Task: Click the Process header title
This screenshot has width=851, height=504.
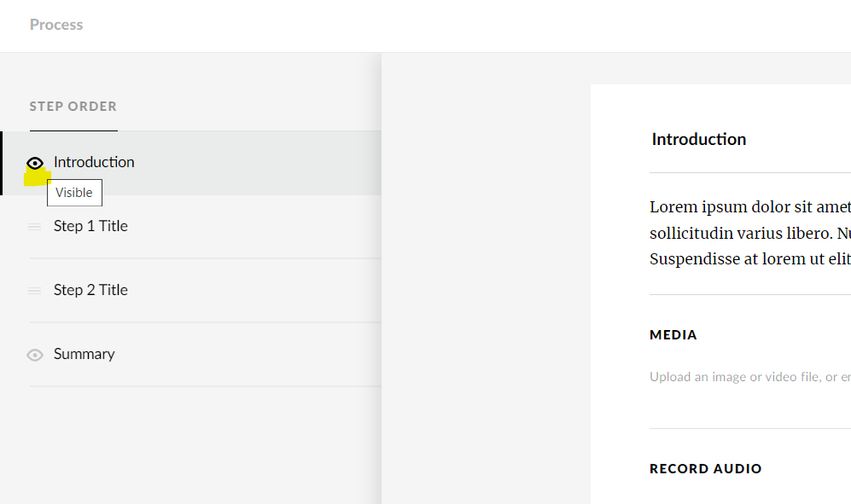Action: (56, 25)
